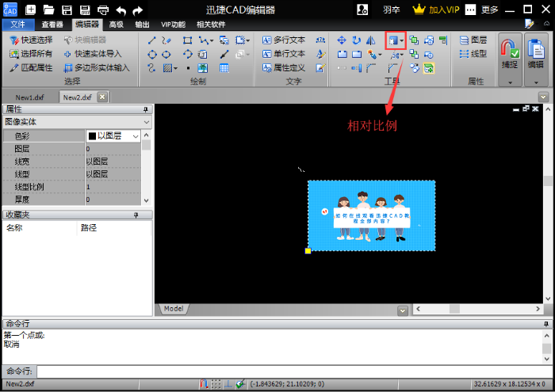Image resolution: width=555 pixels, height=392 pixels.
Task: Toggle the grid dots icon in status bar
Action: 216,384
